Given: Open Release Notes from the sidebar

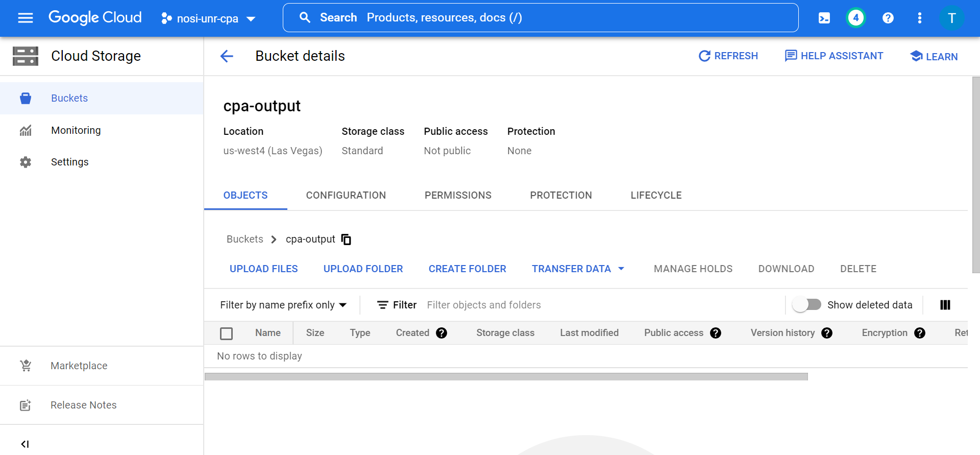Looking at the screenshot, I should pos(102,405).
